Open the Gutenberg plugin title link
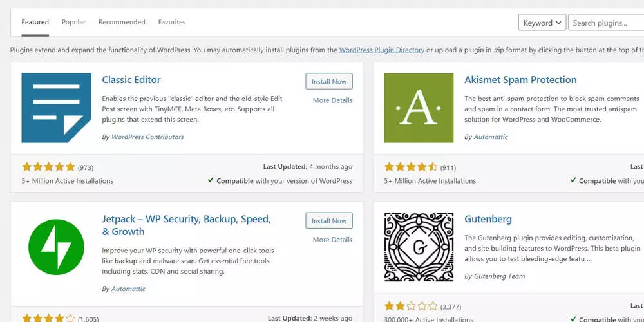Viewport: 644px width, 322px height. click(x=488, y=219)
